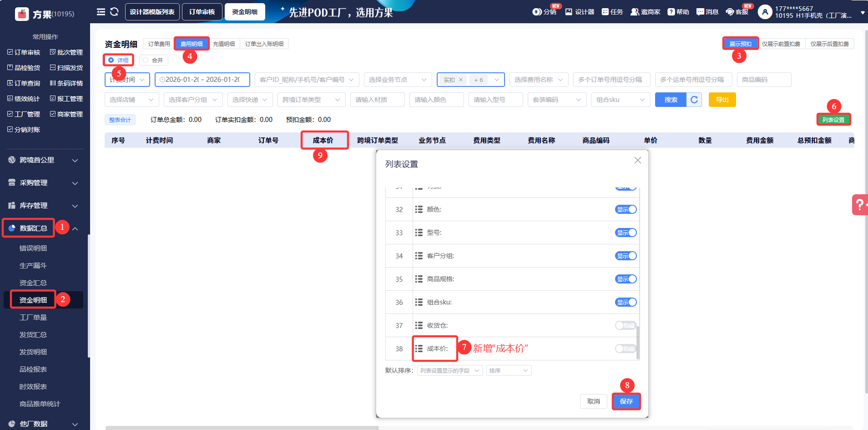Image resolution: width=868 pixels, height=430 pixels.
Task: Open the 选择快递 dropdown
Action: point(250,100)
